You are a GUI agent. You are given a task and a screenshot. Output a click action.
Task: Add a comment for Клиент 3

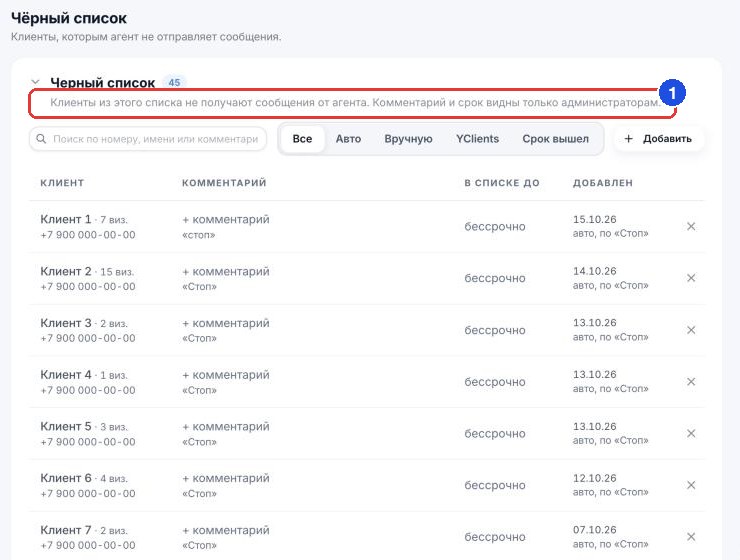click(226, 323)
